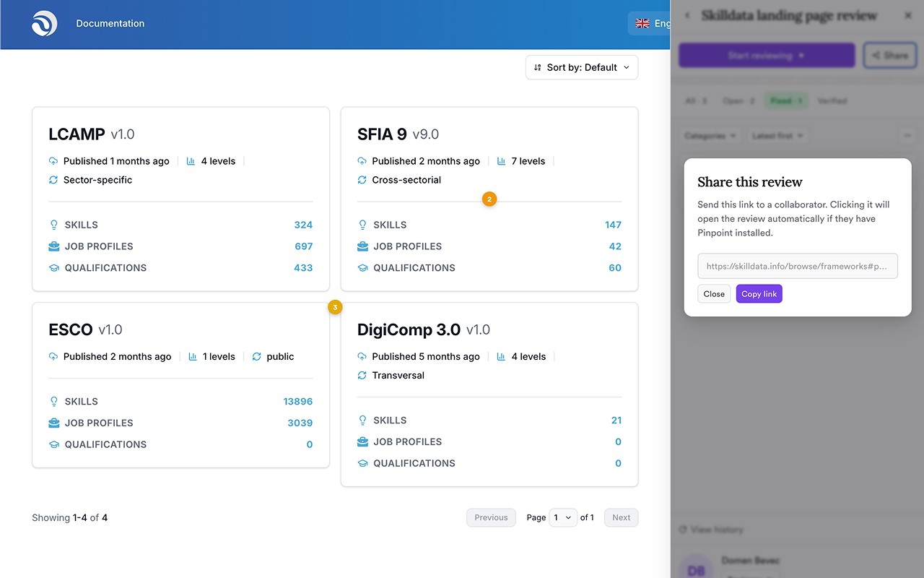Open the ESCO framework title
Screen dimensions: 924x578
pos(71,329)
